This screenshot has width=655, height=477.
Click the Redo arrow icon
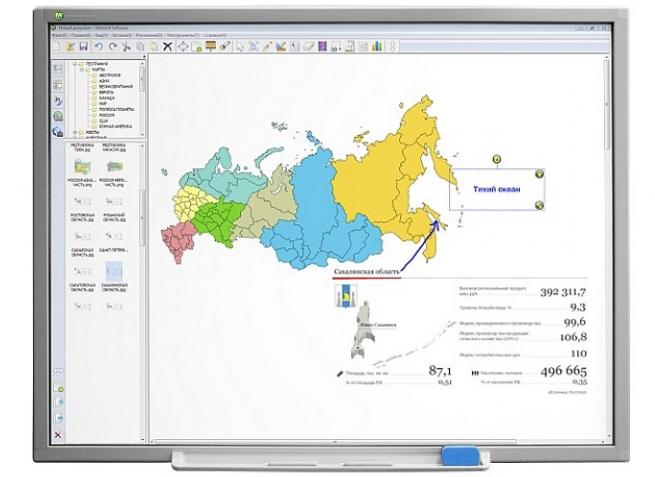113,46
